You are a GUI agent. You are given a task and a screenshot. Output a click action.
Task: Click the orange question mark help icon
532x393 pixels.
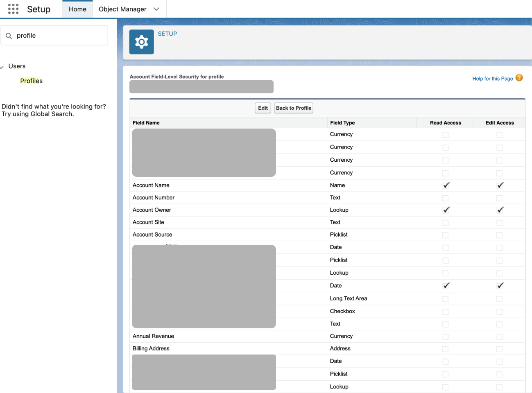pyautogui.click(x=518, y=77)
